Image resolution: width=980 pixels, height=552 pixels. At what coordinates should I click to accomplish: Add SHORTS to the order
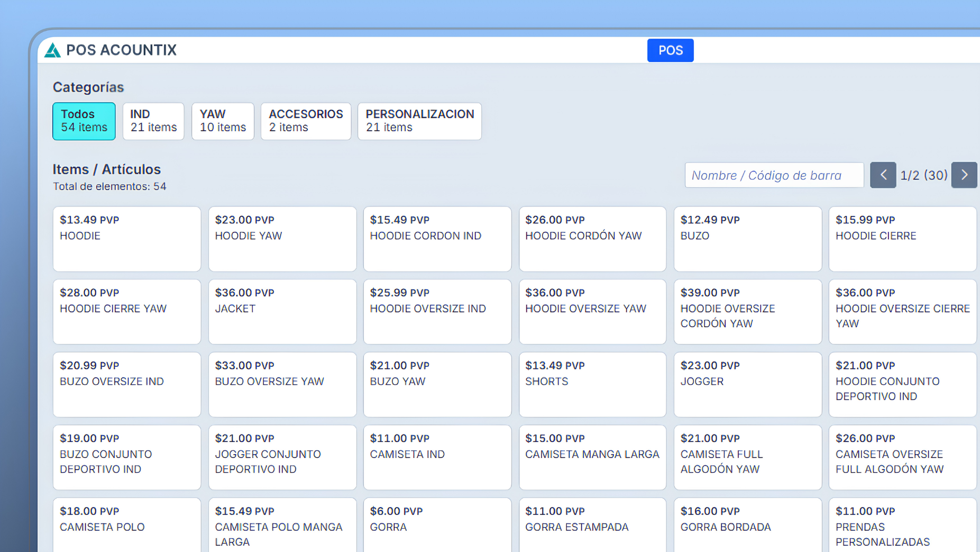[592, 385]
